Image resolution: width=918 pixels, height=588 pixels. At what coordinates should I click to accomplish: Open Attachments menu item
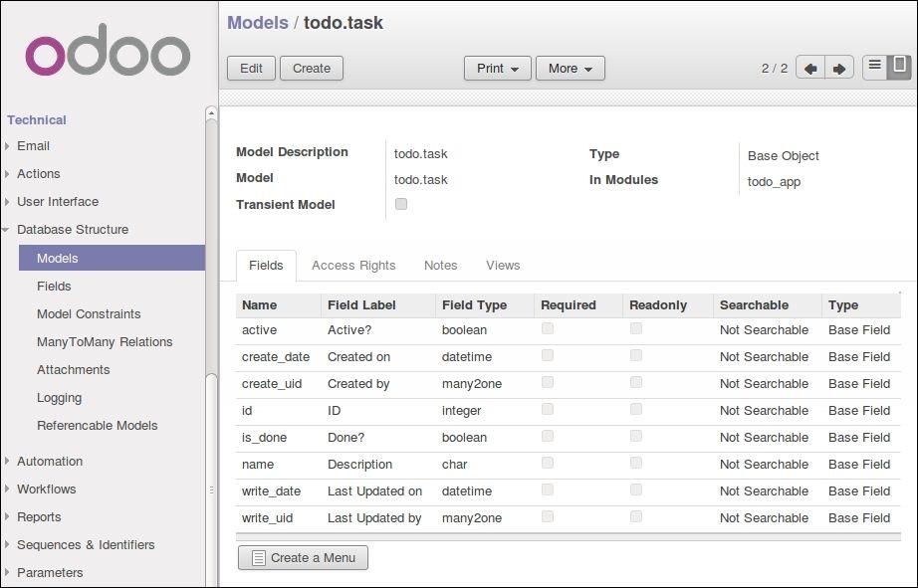74,370
